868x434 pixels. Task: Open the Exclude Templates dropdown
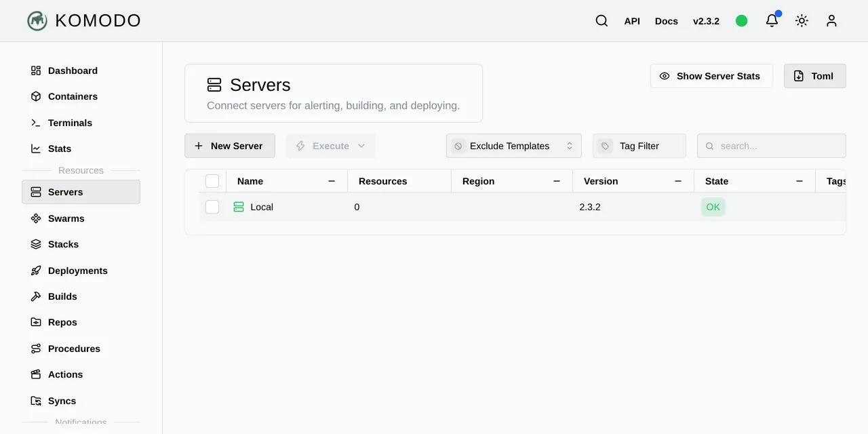click(514, 146)
